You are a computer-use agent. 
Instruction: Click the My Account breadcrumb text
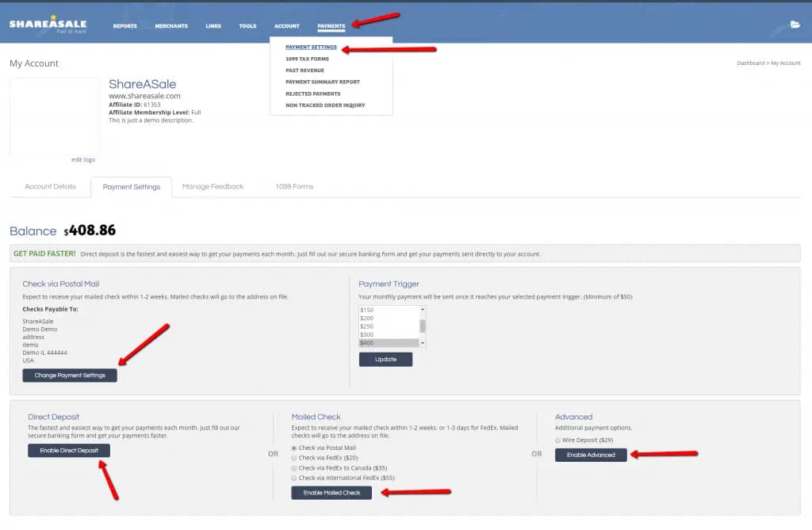tap(786, 63)
